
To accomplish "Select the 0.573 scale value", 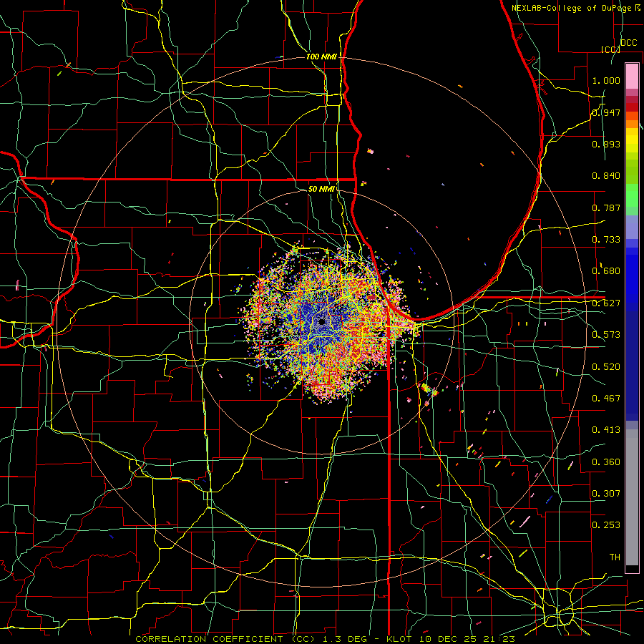I will pyautogui.click(x=606, y=335).
